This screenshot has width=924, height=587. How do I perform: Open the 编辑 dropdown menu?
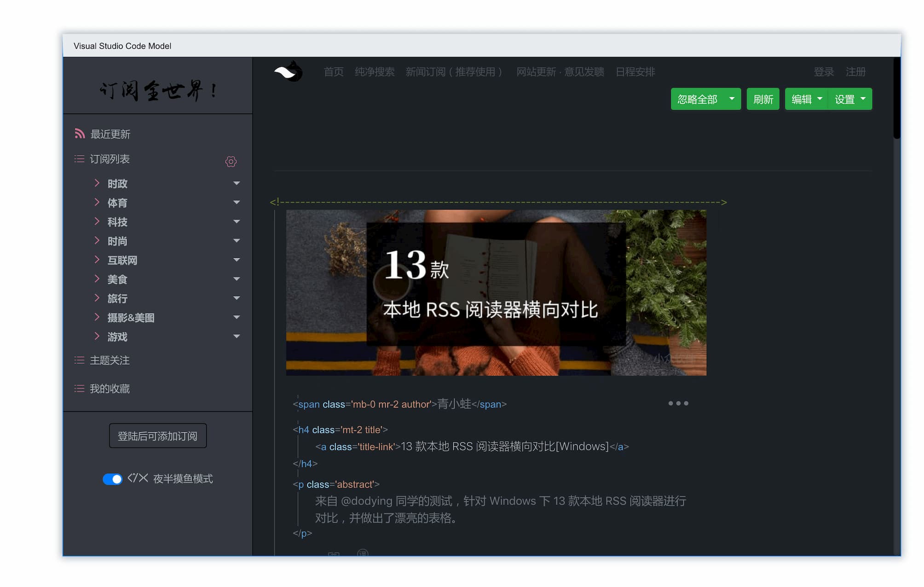pyautogui.click(x=806, y=99)
